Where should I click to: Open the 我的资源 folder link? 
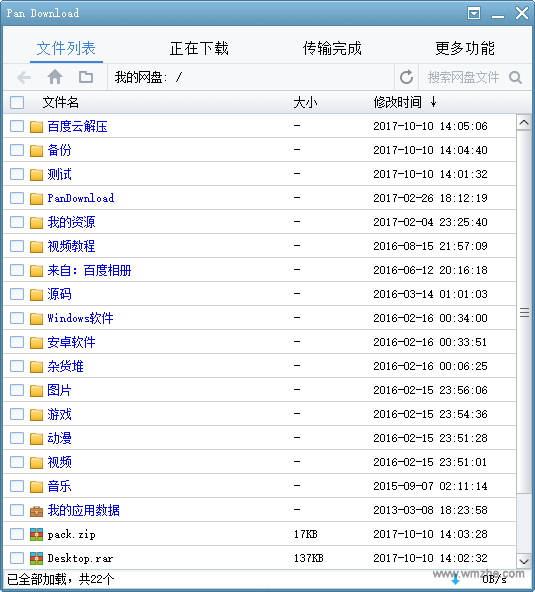(71, 222)
